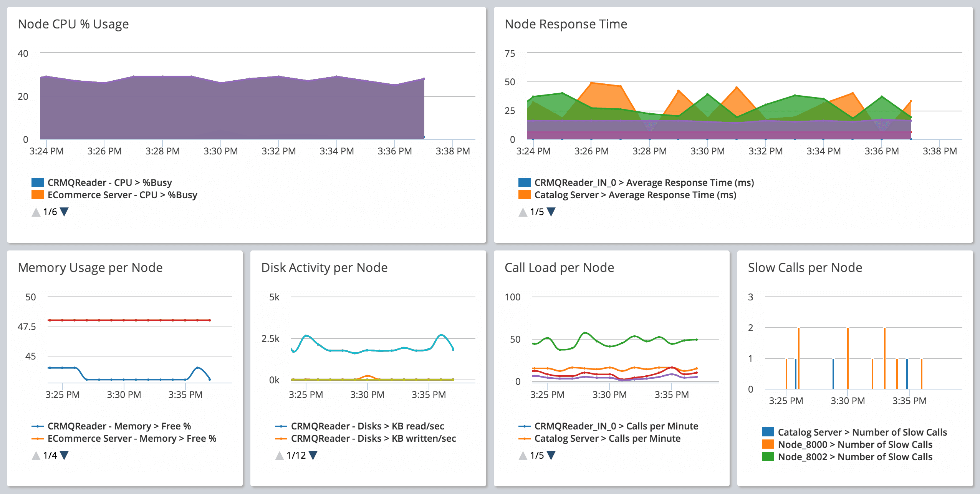The height and width of the screenshot is (494, 980).
Task: Hide ECommerce Server - Memory > Free % series
Action: click(x=131, y=438)
